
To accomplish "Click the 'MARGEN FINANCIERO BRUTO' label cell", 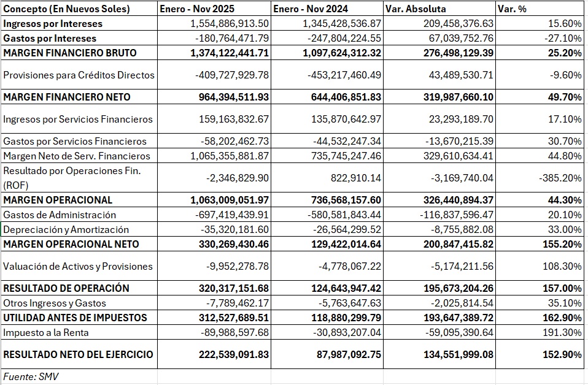I will [79, 53].
